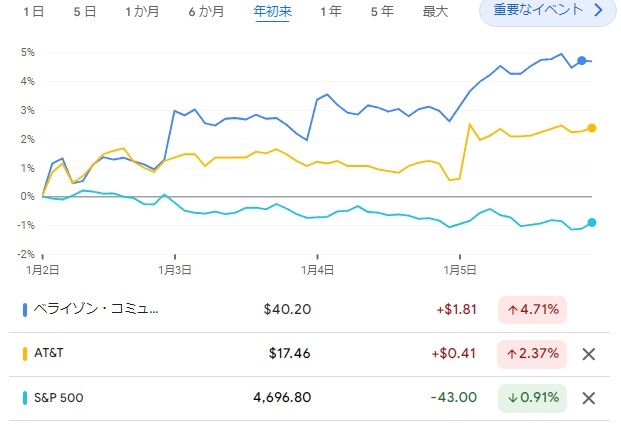Select the 1日 time range tab
This screenshot has height=428, width=621.
[34, 11]
